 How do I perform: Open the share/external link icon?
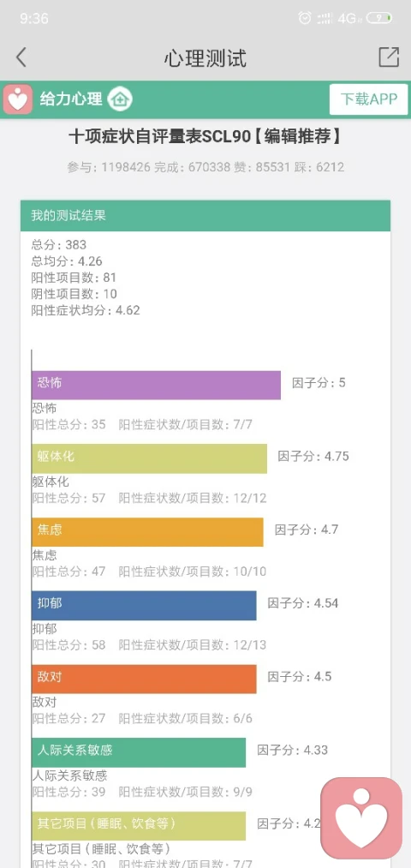389,57
